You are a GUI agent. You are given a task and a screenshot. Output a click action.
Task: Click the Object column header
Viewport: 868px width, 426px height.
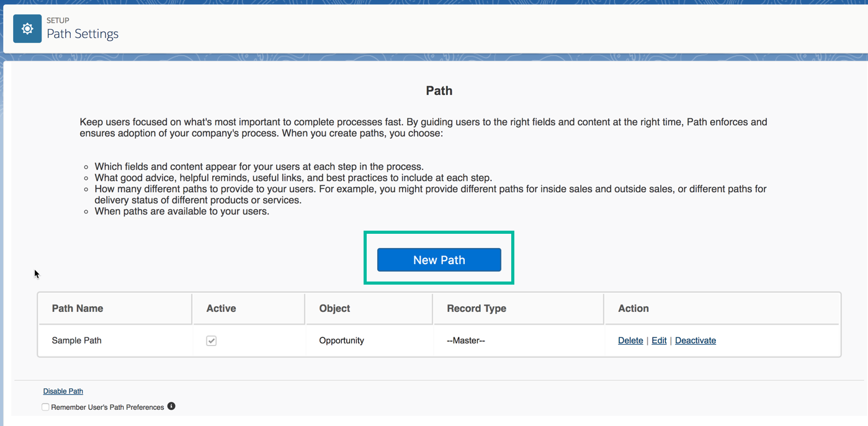tap(333, 308)
